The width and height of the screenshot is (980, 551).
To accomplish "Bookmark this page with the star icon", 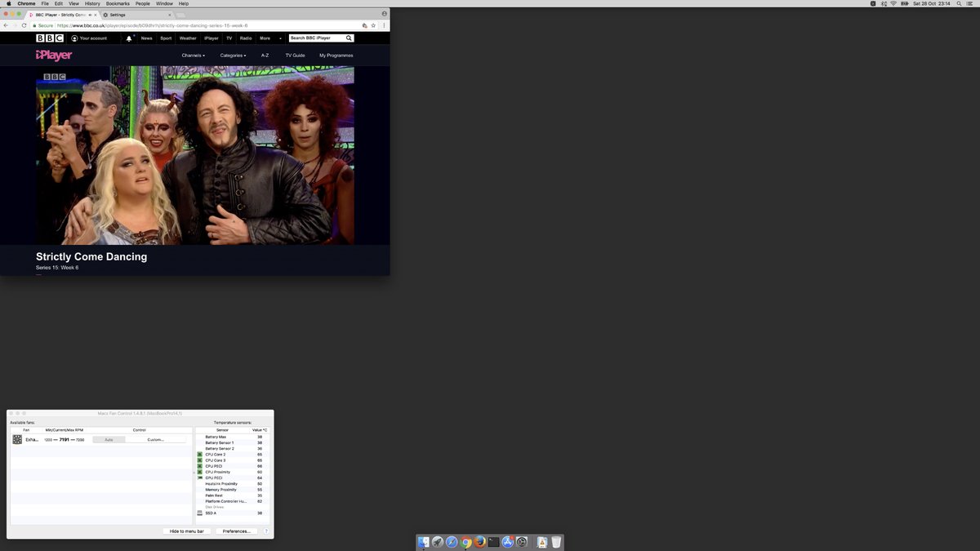I will tap(374, 25).
